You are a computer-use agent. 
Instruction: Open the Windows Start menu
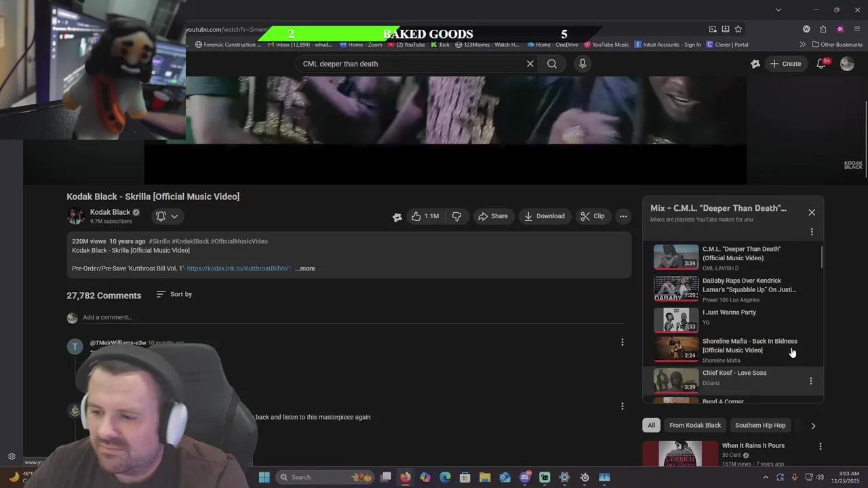[264, 477]
